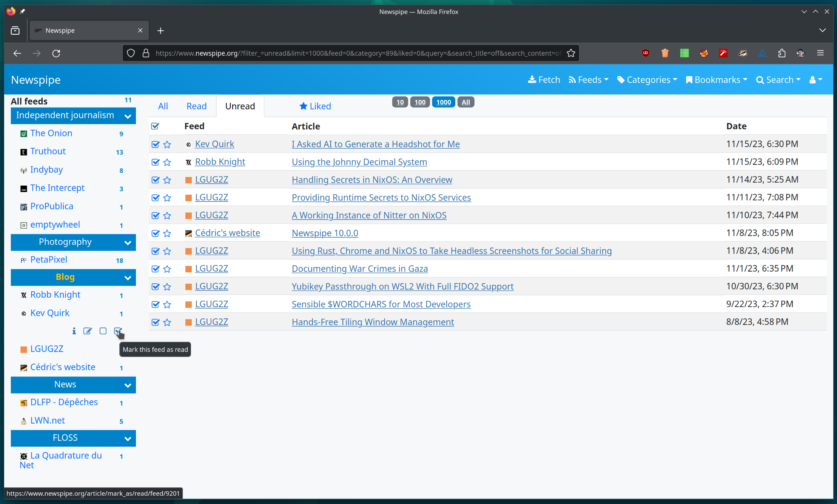
Task: Open Handling Secrets in NixOS article link
Action: (372, 180)
